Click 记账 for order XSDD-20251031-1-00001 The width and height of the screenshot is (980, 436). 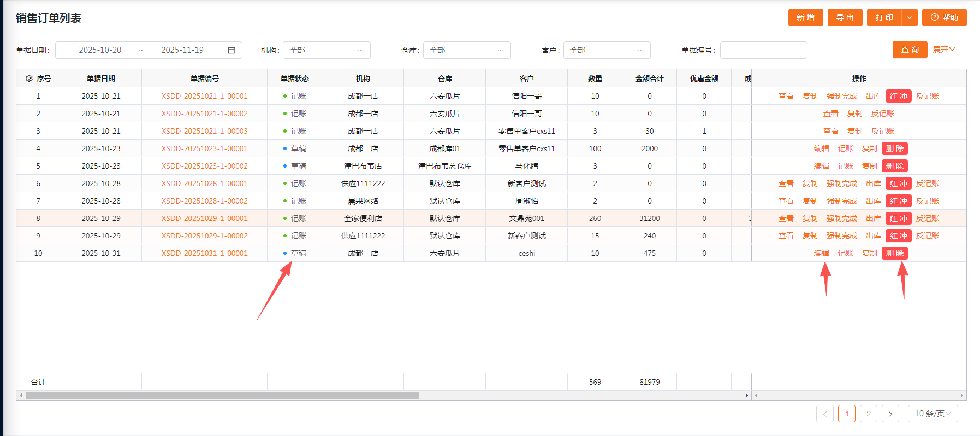tap(846, 253)
